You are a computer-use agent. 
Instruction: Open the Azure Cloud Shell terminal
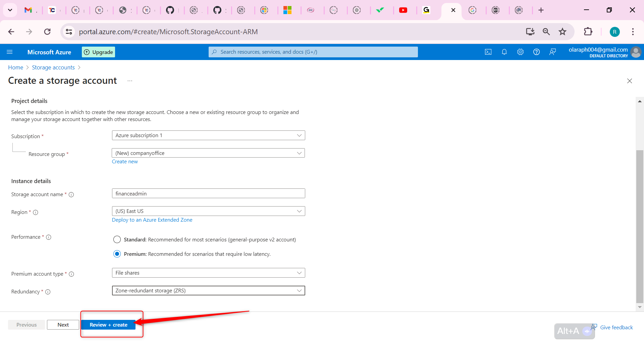488,52
